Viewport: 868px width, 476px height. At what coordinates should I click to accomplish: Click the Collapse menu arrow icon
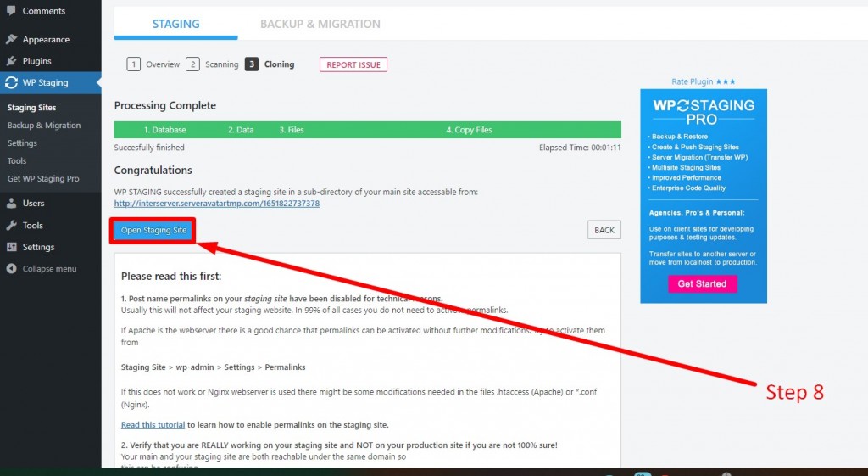pos(11,268)
